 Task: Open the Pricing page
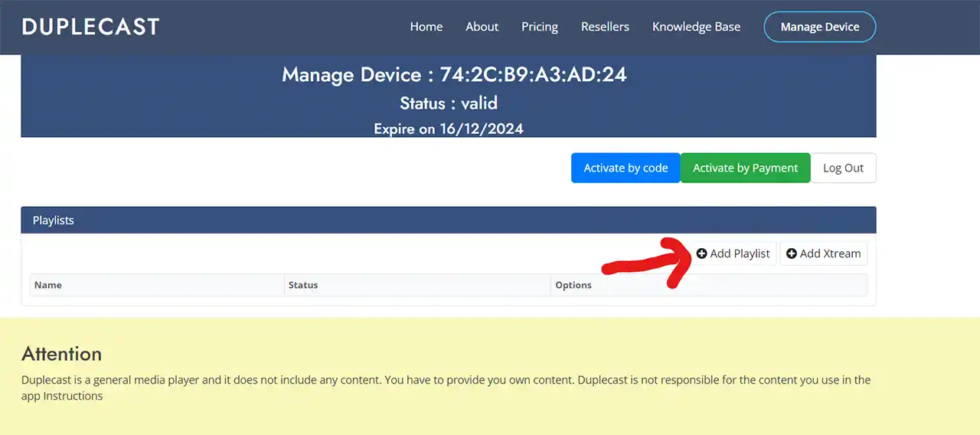540,27
